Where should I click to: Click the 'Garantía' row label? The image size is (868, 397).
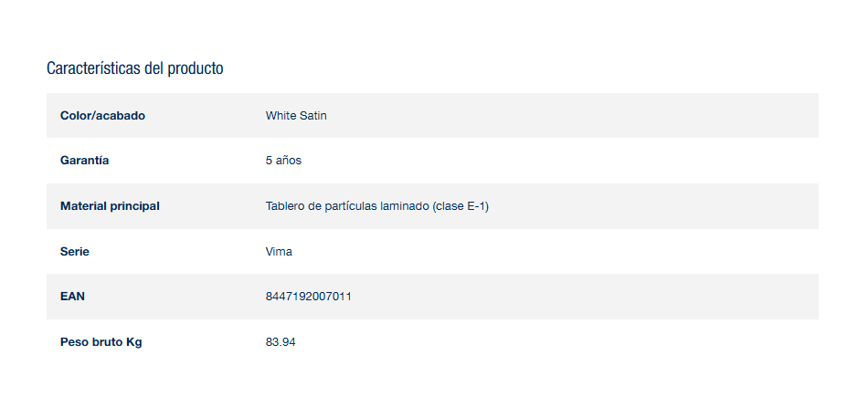(84, 161)
